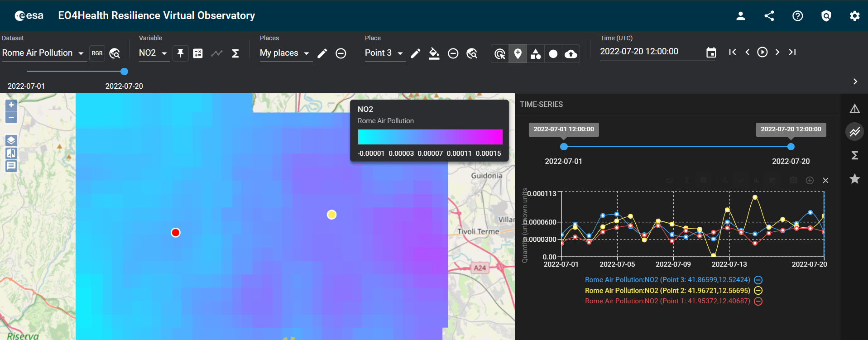Open the My places dropdown
The height and width of the screenshot is (340, 868).
coord(286,53)
